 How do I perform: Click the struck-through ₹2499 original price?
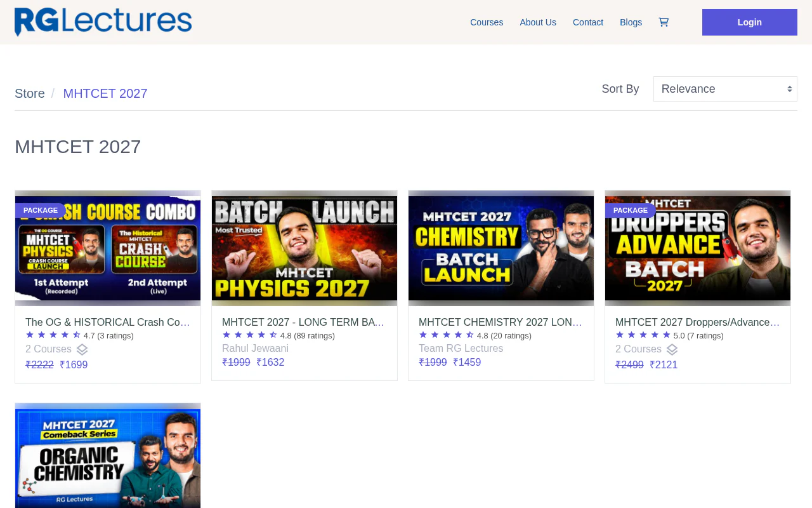pos(629,365)
